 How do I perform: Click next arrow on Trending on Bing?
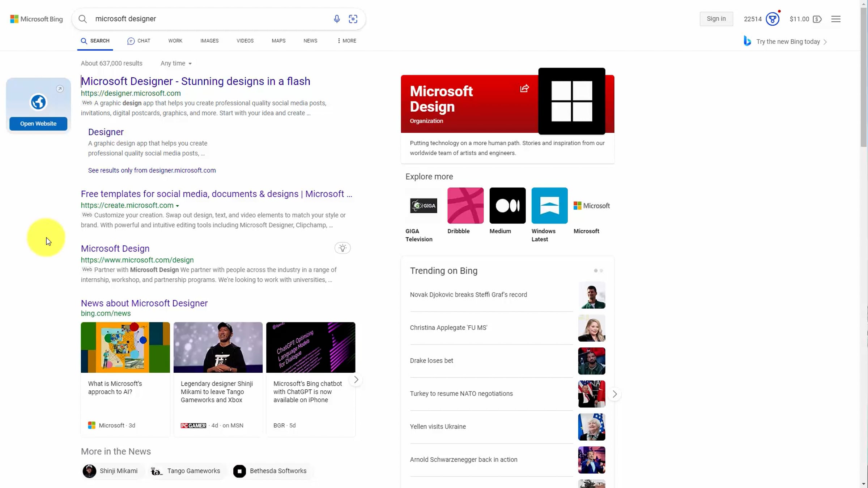(x=614, y=394)
